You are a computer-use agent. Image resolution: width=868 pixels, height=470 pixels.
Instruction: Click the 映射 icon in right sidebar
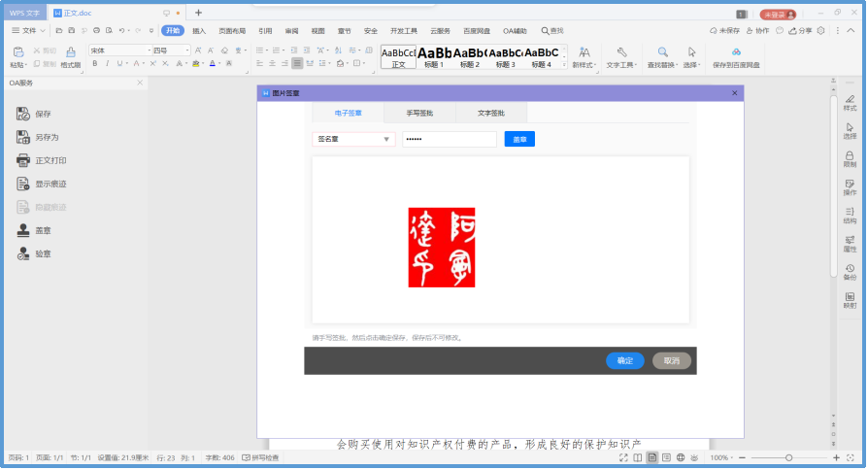click(x=850, y=297)
